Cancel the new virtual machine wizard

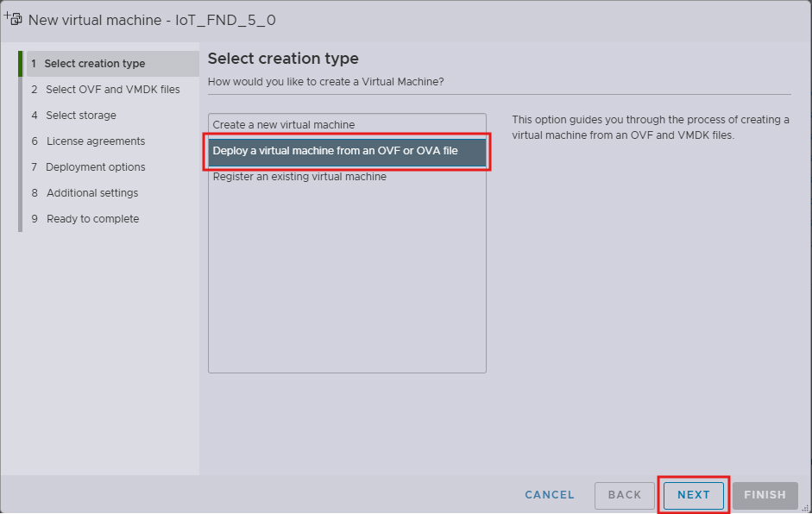pos(550,495)
